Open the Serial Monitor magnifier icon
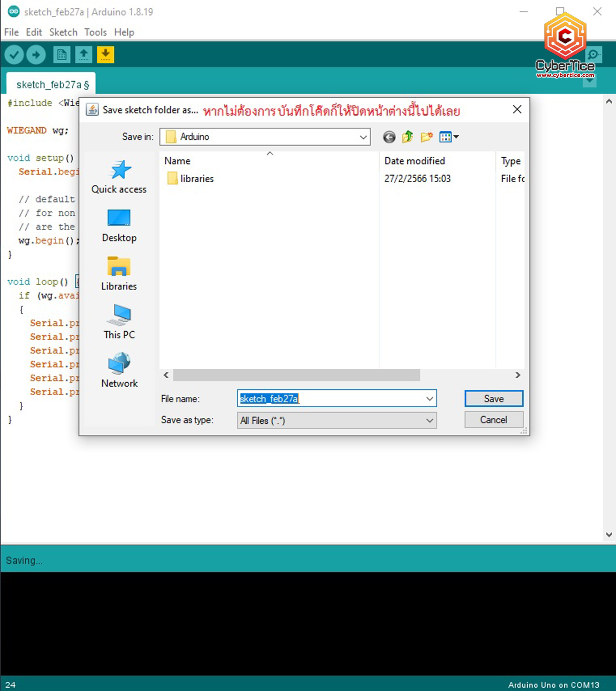The image size is (616, 691). point(593,55)
